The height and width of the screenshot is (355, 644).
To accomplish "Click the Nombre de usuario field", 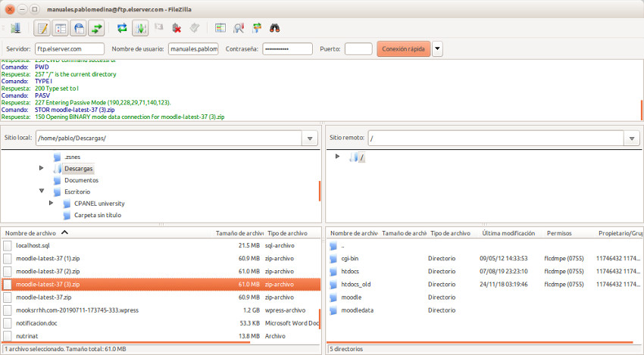I will tap(193, 49).
